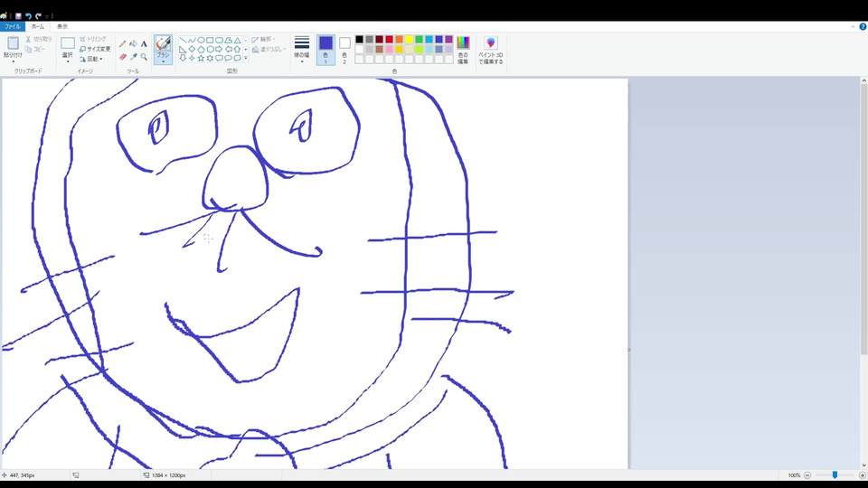Pick the black color swatch
This screenshot has width=868, height=488.
[x=359, y=39]
